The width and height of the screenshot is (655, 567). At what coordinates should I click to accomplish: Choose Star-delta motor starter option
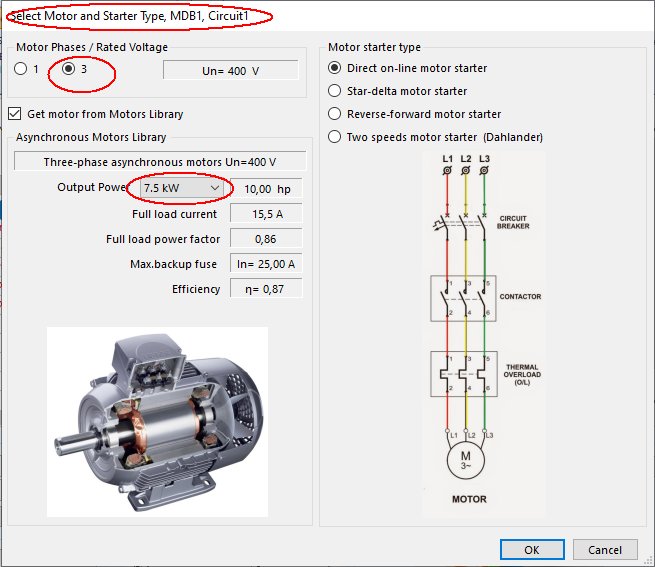(x=336, y=91)
